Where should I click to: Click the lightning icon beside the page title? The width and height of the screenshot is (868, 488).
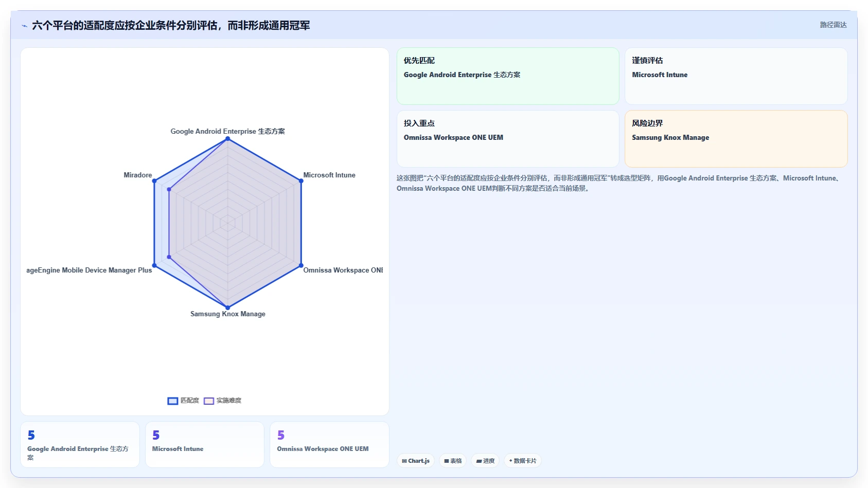point(24,26)
